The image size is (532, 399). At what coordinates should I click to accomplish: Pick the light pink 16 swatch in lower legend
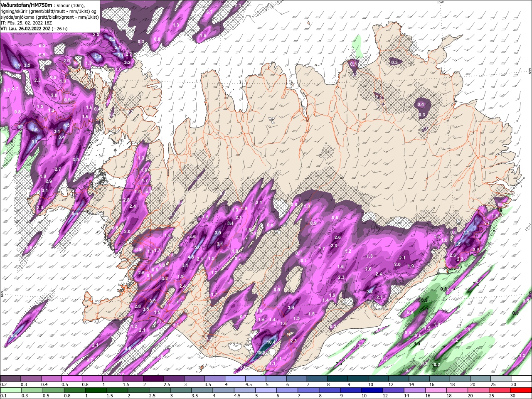click(435, 390)
